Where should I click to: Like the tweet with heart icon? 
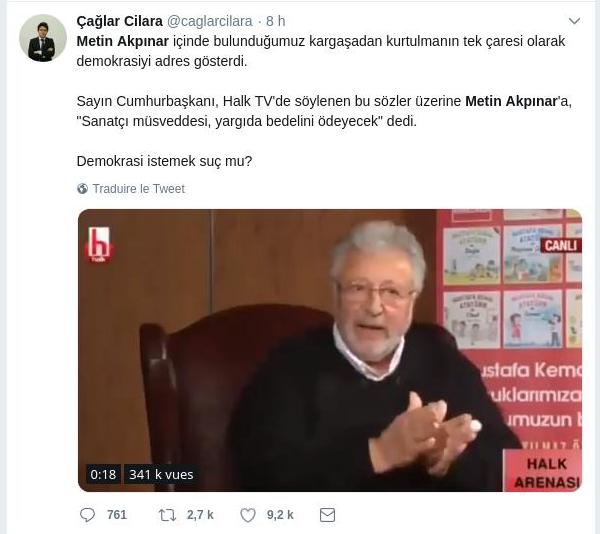(248, 515)
